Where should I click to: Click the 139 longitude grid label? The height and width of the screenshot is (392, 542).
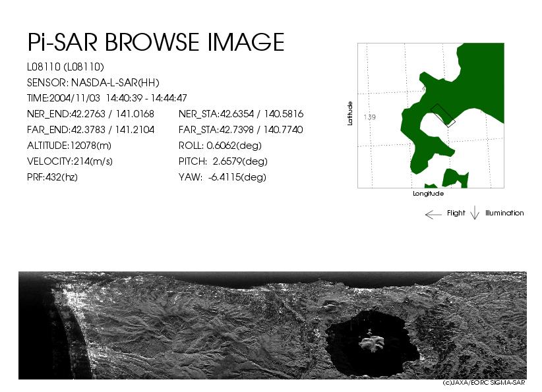(369, 117)
